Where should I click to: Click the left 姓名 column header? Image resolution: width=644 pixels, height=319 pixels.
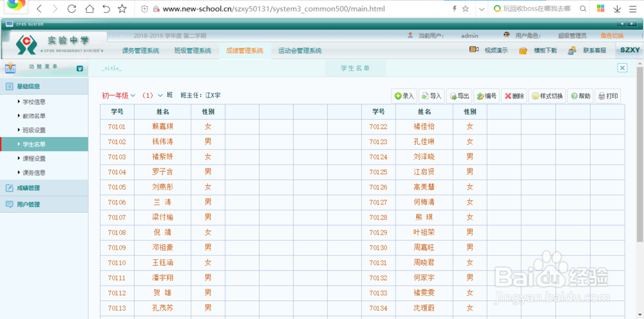(x=163, y=111)
